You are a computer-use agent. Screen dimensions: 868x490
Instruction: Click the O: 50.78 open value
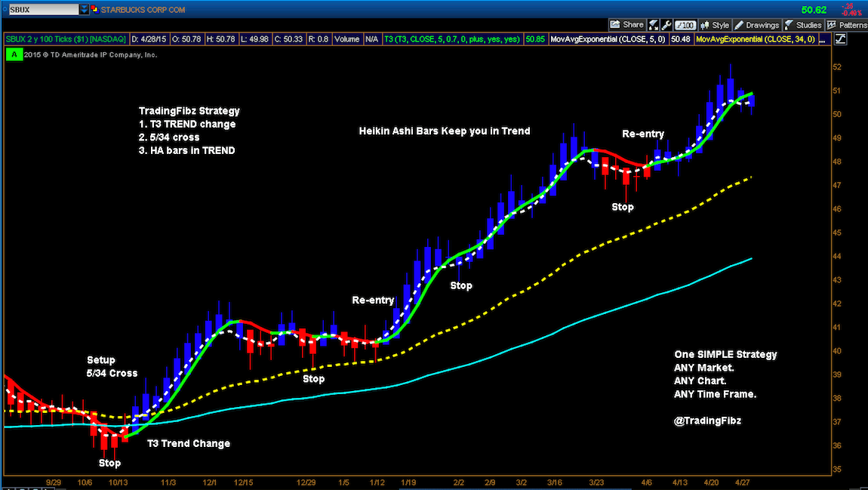(x=186, y=39)
